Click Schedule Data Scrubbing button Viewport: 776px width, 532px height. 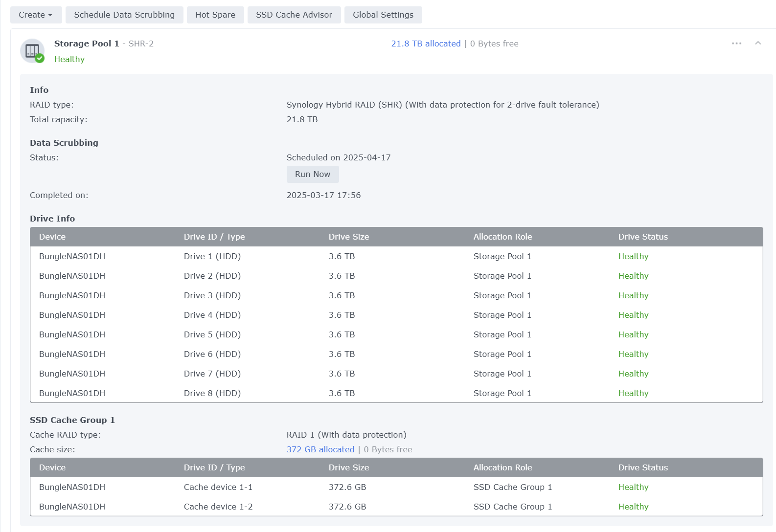(124, 15)
